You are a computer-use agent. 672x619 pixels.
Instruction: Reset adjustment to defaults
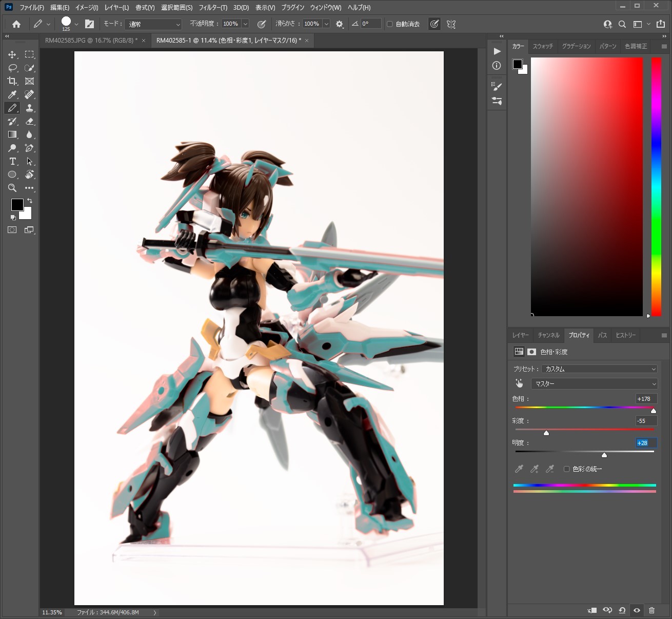(622, 610)
